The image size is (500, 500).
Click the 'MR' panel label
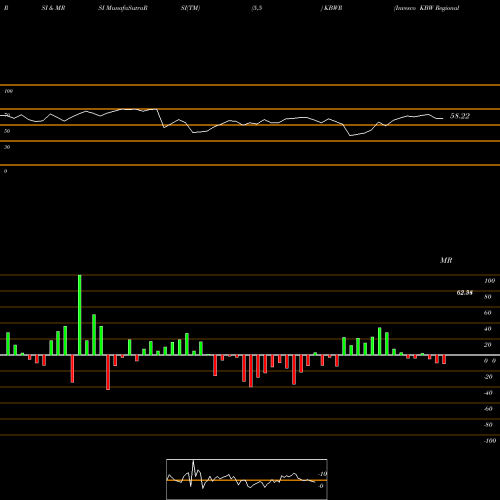446,260
